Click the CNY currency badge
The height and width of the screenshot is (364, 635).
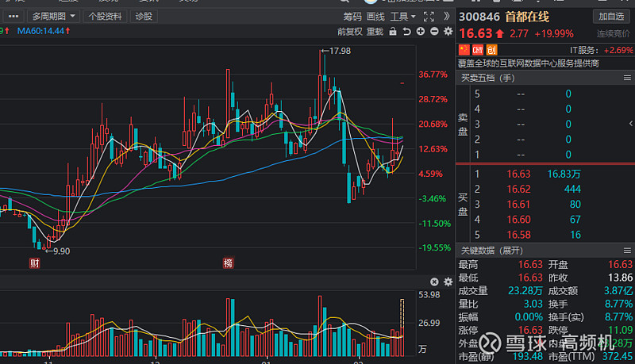[478, 50]
